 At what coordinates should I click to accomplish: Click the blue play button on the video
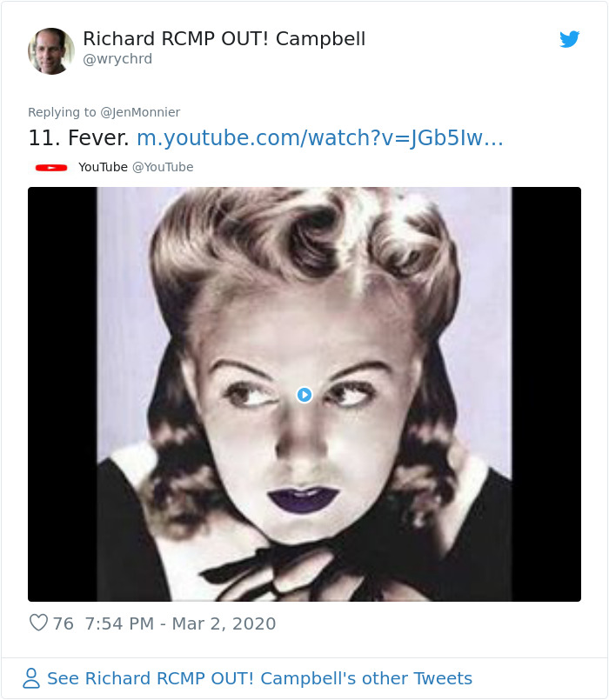tap(304, 394)
